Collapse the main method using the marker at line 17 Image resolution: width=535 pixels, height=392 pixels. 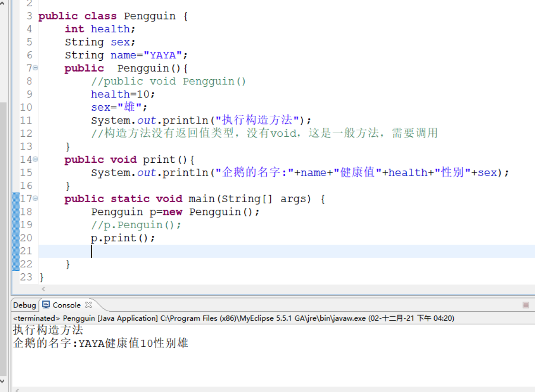(36, 198)
